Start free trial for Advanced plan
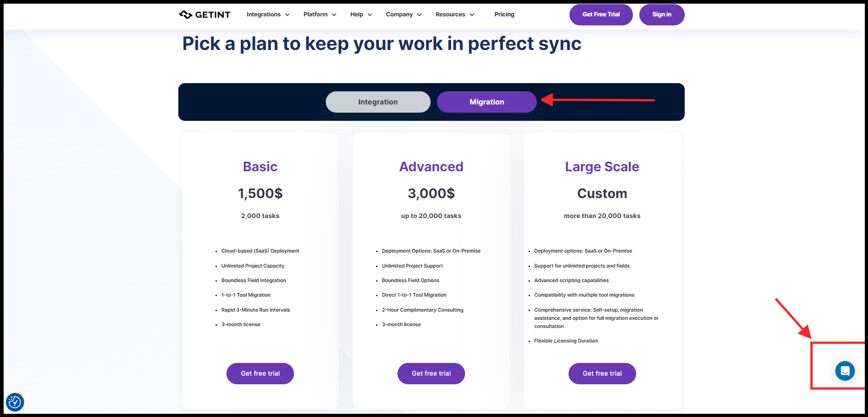This screenshot has width=868, height=417. [431, 373]
